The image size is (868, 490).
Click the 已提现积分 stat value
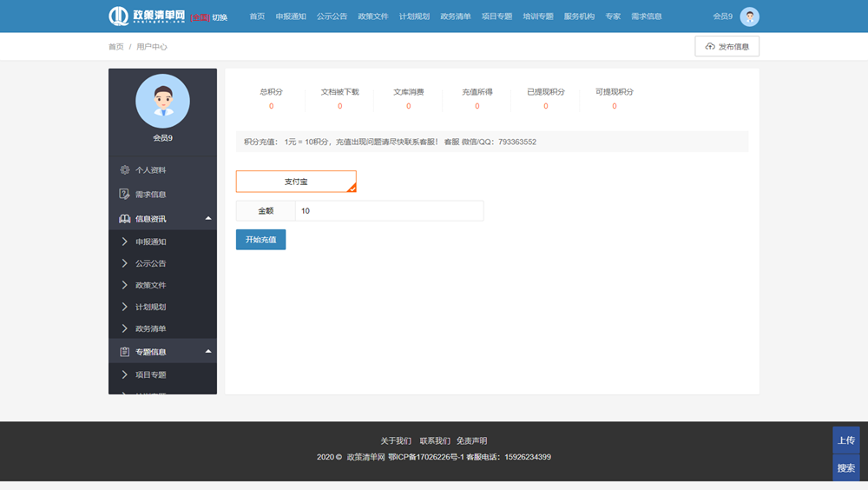click(546, 106)
